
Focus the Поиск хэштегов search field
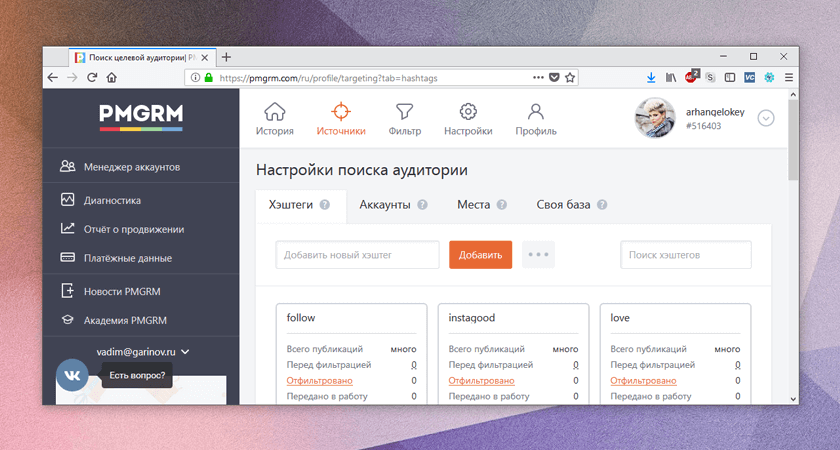pyautogui.click(x=686, y=255)
